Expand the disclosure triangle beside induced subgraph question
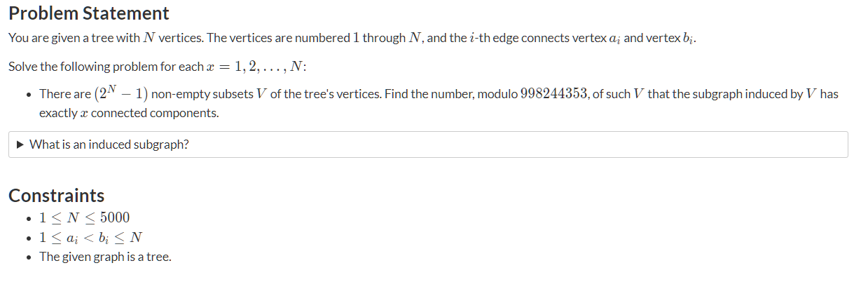 click(20, 144)
